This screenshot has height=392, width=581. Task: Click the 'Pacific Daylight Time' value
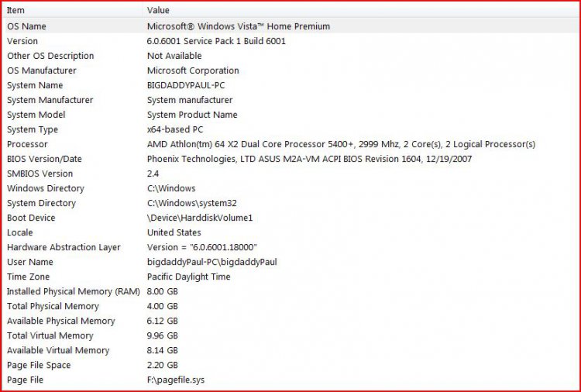[x=188, y=277]
